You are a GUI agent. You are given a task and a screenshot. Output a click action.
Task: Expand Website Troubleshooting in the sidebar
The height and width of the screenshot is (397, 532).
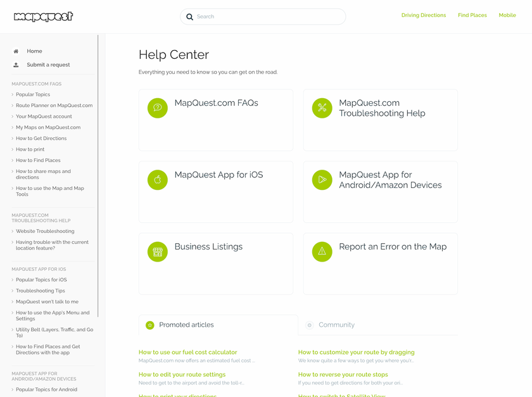point(44,231)
